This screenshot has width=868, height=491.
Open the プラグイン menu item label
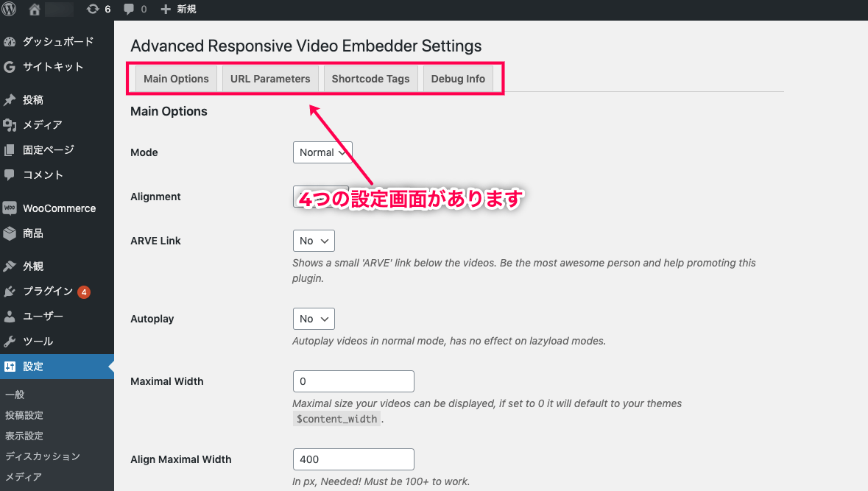(48, 292)
